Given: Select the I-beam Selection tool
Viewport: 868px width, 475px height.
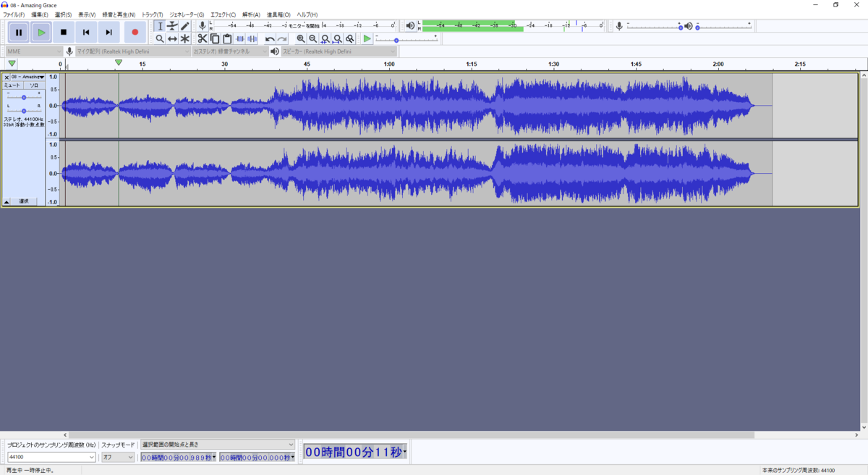Looking at the screenshot, I should [160, 26].
